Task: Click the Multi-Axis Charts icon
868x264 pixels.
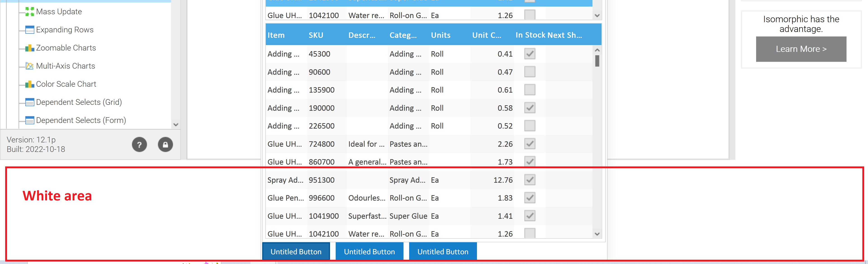Action: click(30, 66)
